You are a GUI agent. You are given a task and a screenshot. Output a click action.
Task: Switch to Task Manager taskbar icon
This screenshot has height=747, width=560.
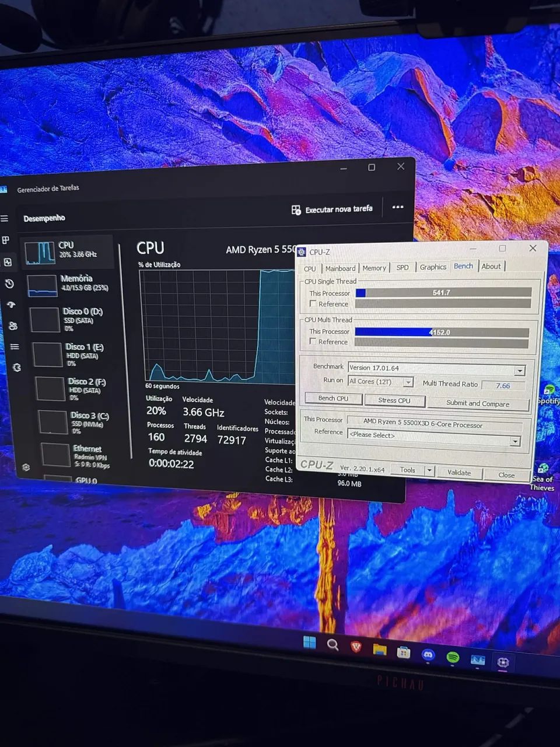[478, 660]
